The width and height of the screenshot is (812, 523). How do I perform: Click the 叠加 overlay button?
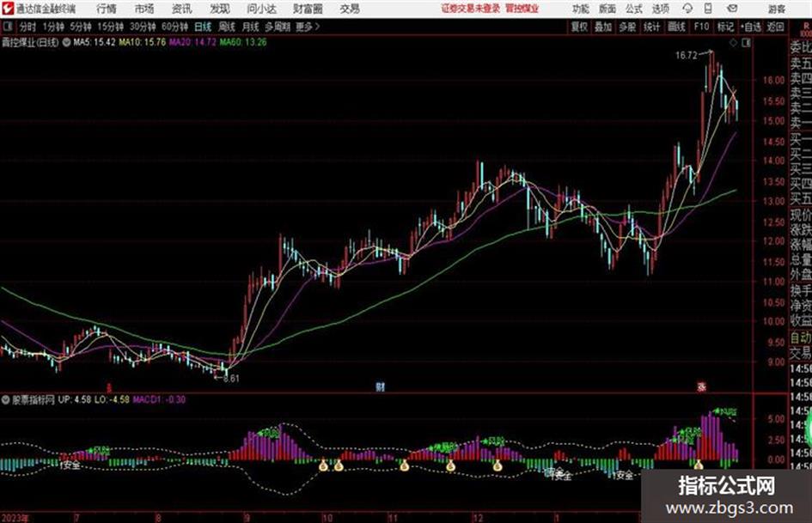click(x=603, y=27)
